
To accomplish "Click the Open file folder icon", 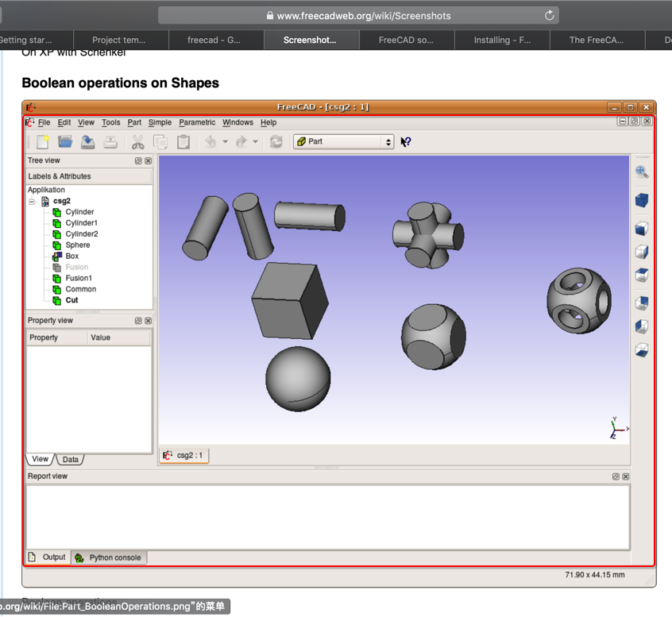I will pyautogui.click(x=65, y=142).
